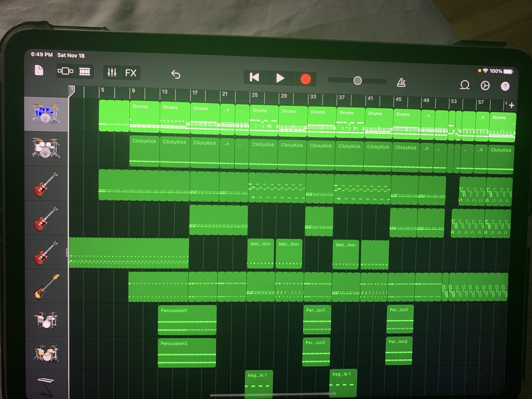Open help question mark button
Image resolution: width=532 pixels, height=399 pixels.
pos(505,86)
